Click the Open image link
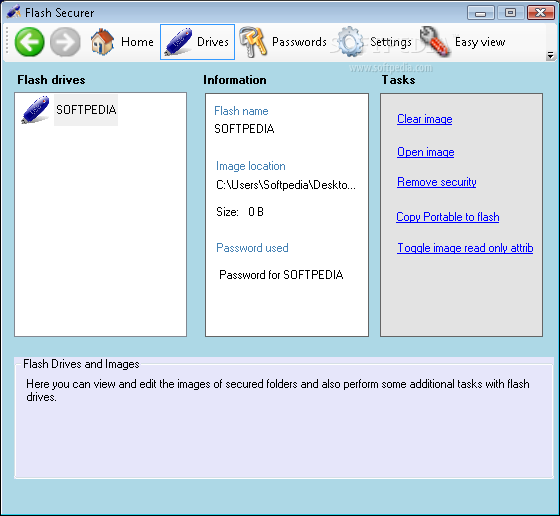 [426, 152]
